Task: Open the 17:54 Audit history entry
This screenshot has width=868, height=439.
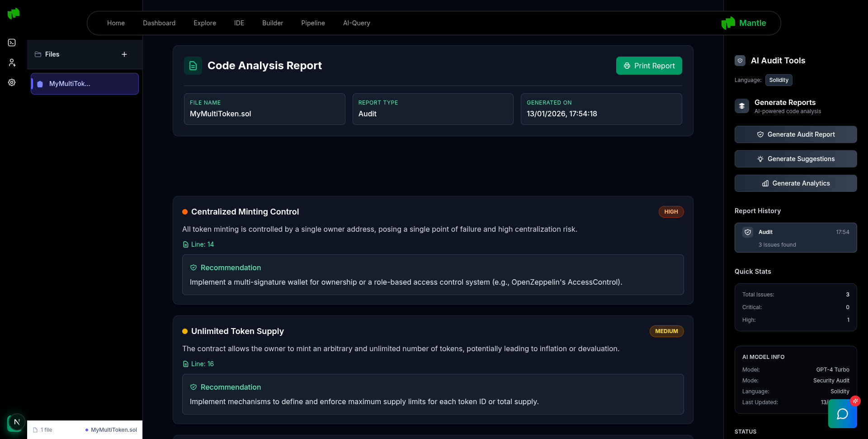Action: point(796,238)
